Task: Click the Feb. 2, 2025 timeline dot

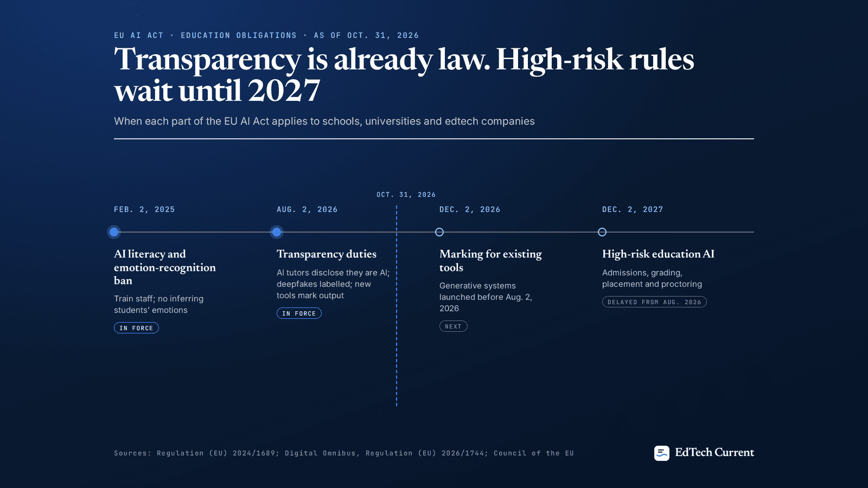Action: click(114, 232)
